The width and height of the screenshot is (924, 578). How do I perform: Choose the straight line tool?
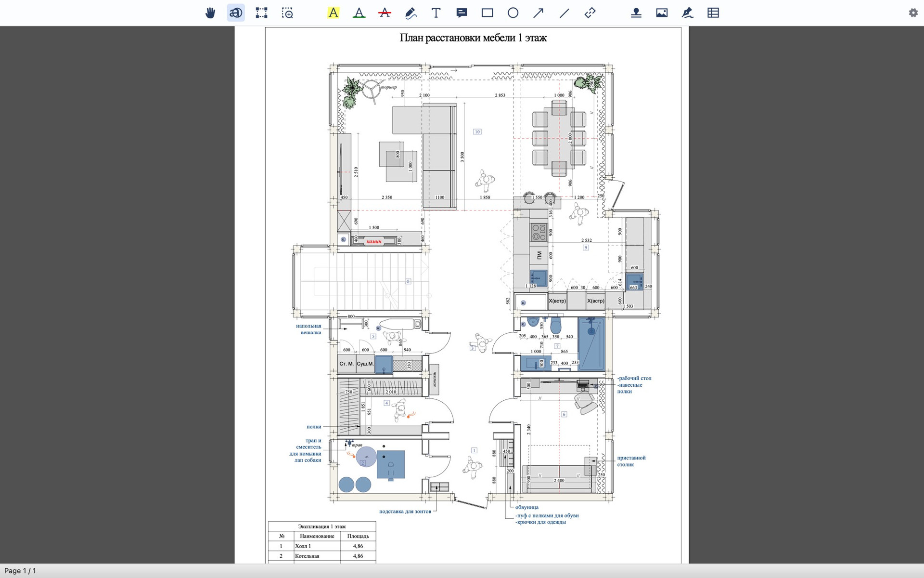pos(565,13)
